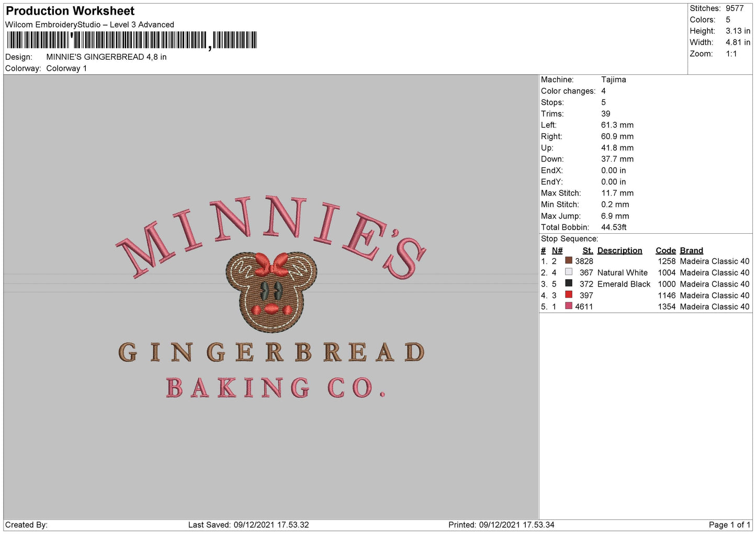
Task: Click code 1004 in the stop sequence
Action: 667,272
